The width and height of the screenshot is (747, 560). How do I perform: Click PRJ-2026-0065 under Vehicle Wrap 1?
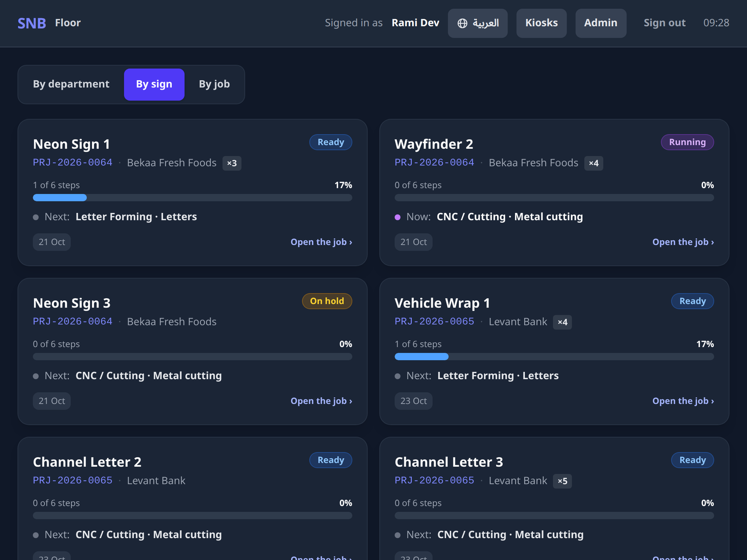coord(434,322)
